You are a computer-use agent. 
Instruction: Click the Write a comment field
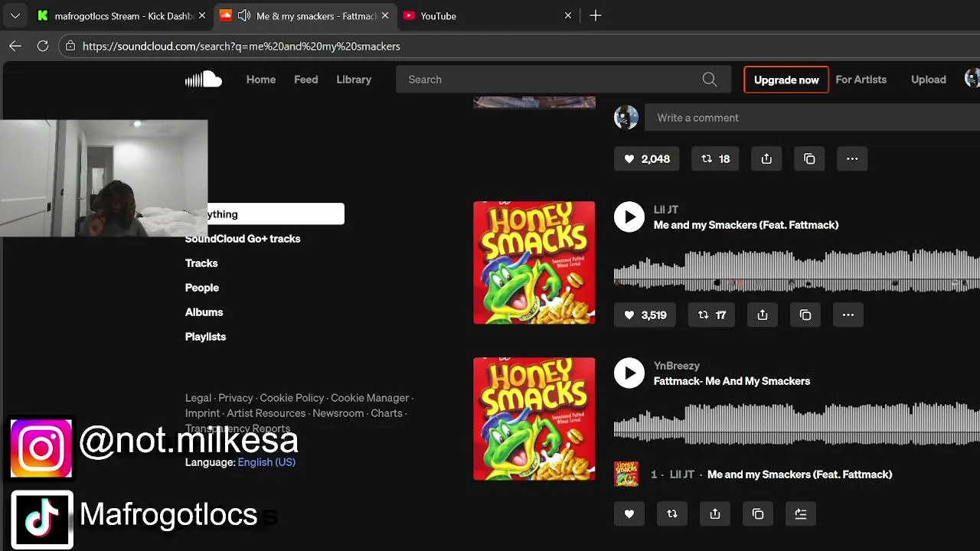pos(812,118)
